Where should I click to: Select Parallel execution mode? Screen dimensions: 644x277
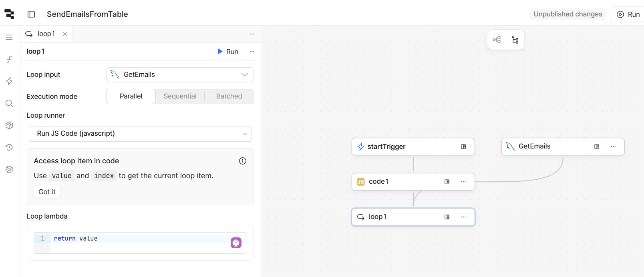[131, 96]
